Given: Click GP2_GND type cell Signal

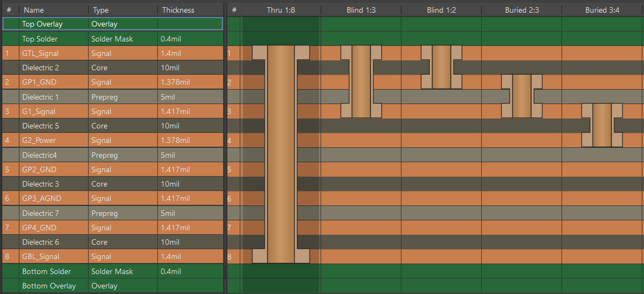Looking at the screenshot, I should (101, 169).
